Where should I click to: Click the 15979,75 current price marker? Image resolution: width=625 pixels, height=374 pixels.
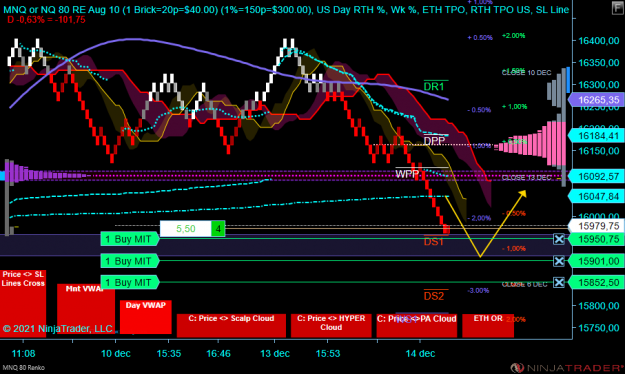click(596, 226)
